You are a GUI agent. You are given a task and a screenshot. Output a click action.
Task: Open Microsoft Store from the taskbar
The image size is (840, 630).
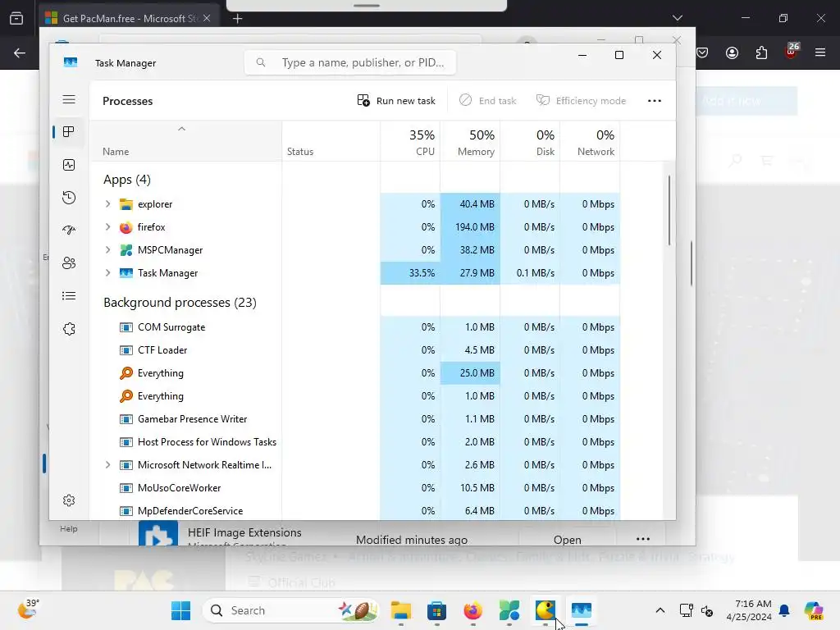[436, 610]
